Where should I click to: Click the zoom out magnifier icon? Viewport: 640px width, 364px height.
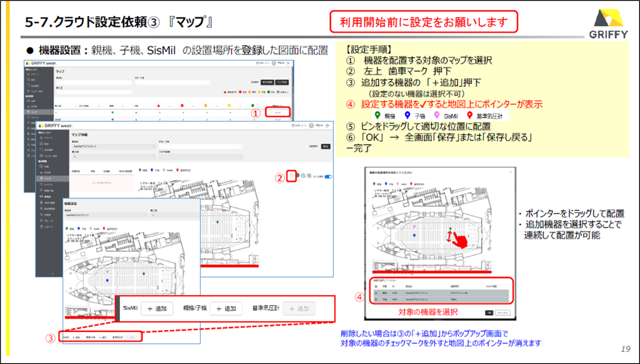[x=303, y=176]
